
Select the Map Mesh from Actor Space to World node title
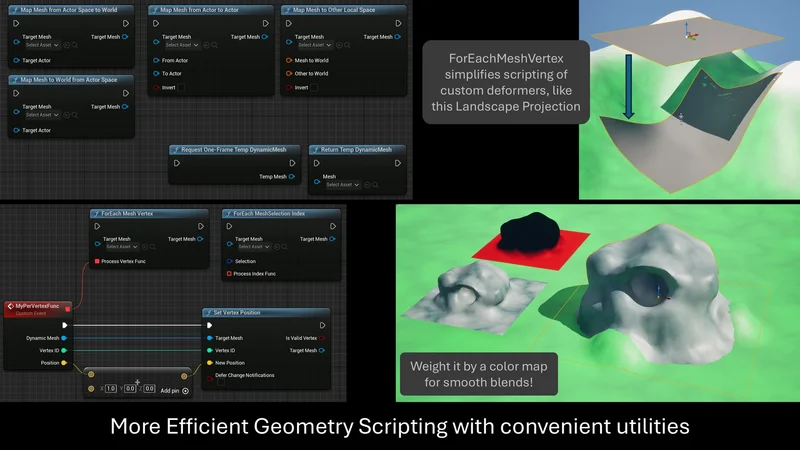point(71,10)
